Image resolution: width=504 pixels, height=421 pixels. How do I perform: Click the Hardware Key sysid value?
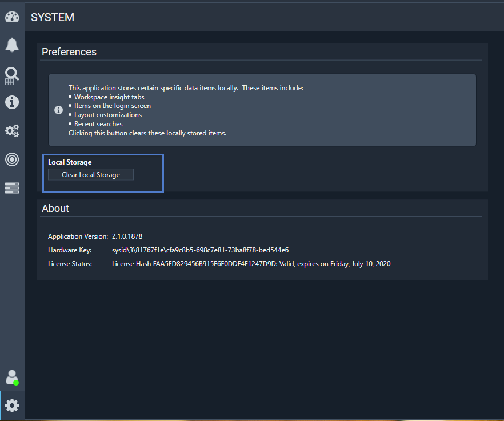[x=200, y=250]
